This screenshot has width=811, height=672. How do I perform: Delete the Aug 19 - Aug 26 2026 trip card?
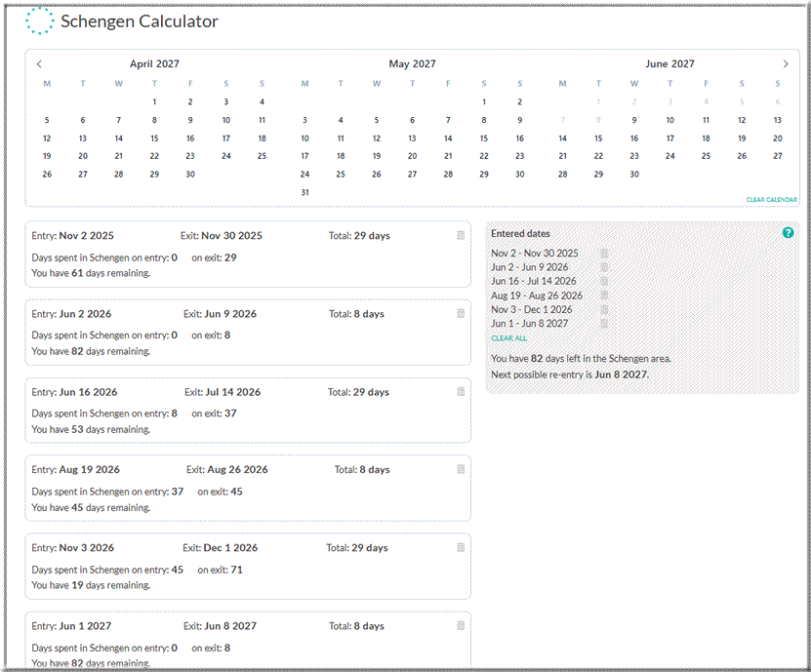[x=461, y=469]
